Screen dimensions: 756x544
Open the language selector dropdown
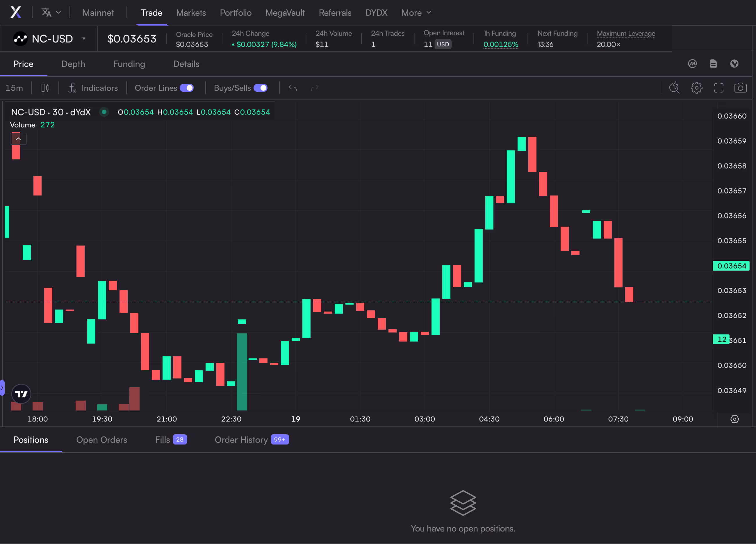51,13
